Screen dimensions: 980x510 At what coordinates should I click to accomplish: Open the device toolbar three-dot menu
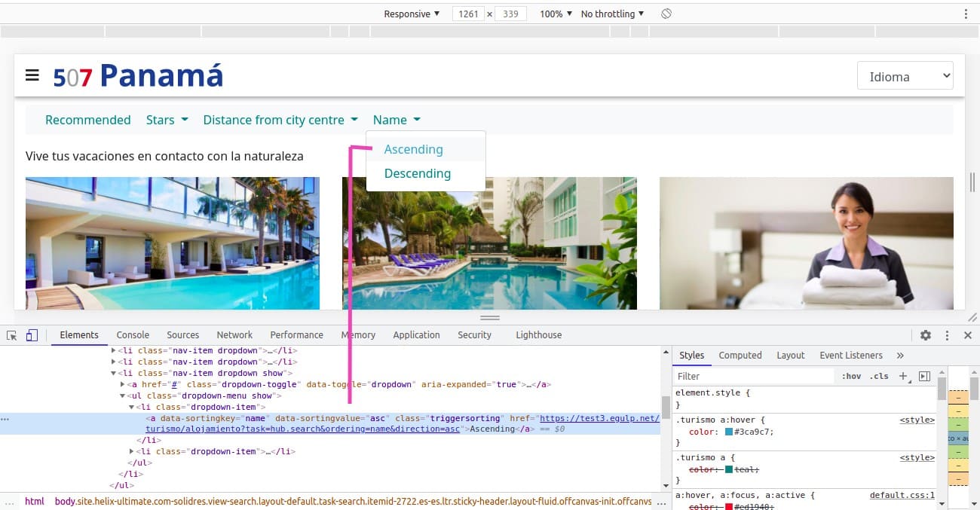tap(966, 14)
